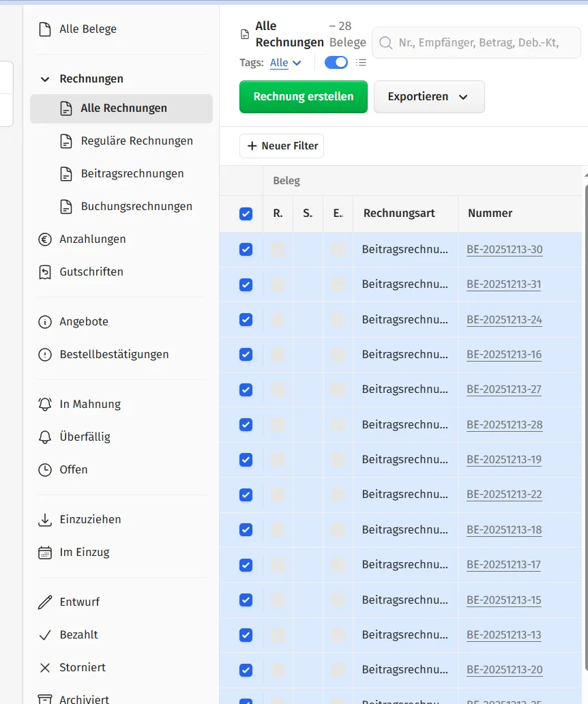Uncheck the checkbox for invoice BE-20251213-30
Screen dimensions: 588x704
click(x=246, y=250)
